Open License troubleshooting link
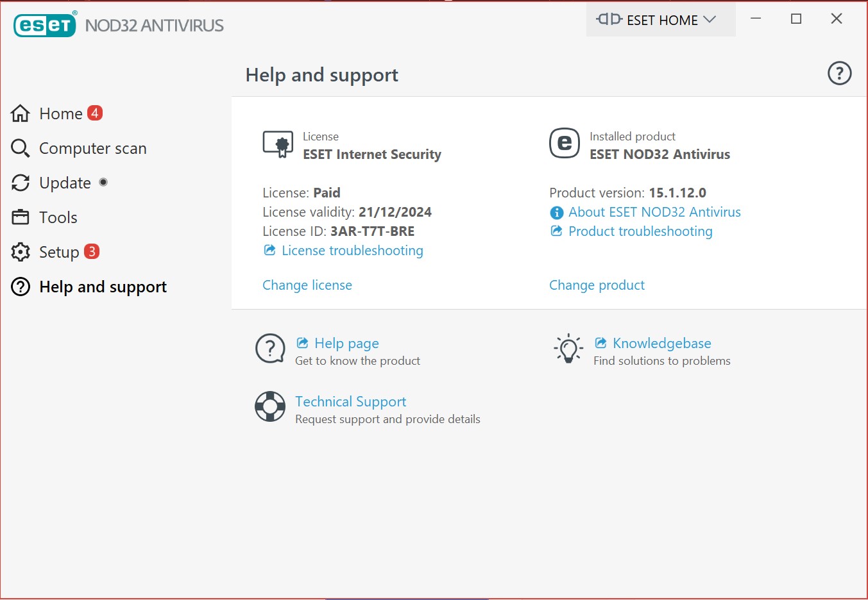This screenshot has height=600, width=868. pyautogui.click(x=352, y=251)
